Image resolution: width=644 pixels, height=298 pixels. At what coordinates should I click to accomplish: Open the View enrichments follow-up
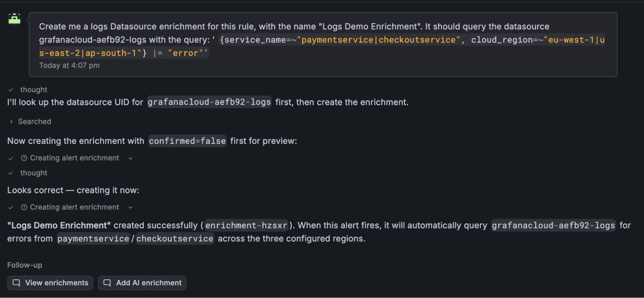coord(50,283)
